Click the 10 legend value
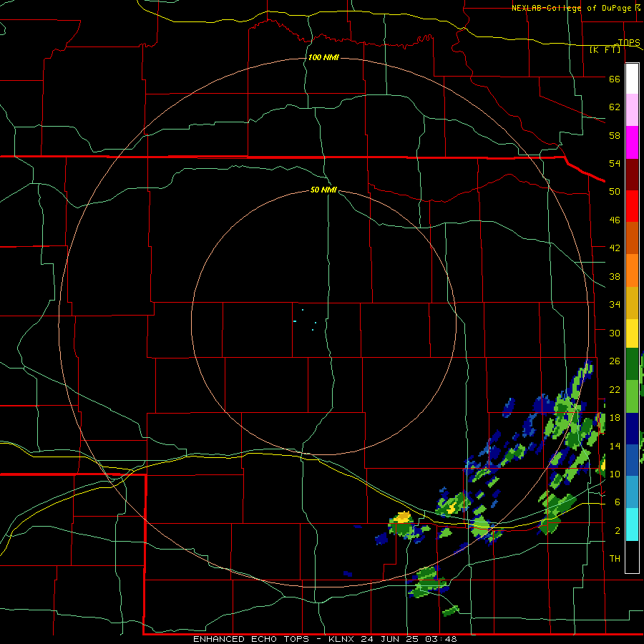The width and height of the screenshot is (644, 644). tap(615, 474)
